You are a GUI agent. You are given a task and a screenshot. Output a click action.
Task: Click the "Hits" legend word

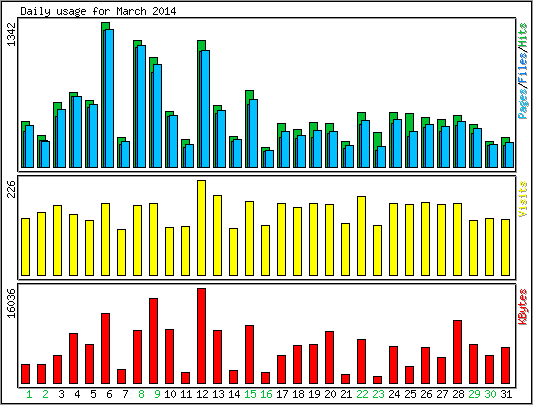pos(523,36)
